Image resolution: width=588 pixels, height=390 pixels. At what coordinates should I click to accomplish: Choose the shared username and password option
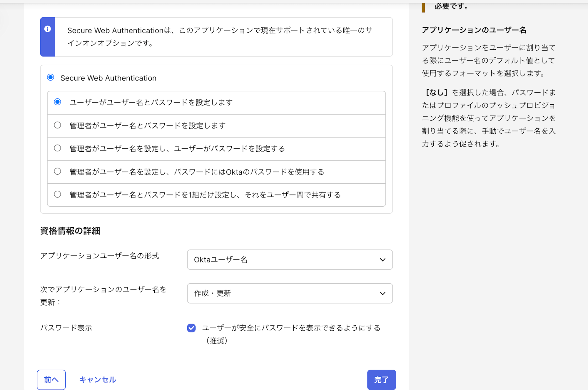[x=58, y=194]
